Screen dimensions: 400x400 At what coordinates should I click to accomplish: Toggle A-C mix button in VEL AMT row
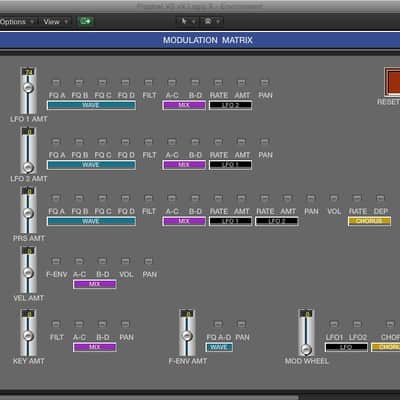79,261
